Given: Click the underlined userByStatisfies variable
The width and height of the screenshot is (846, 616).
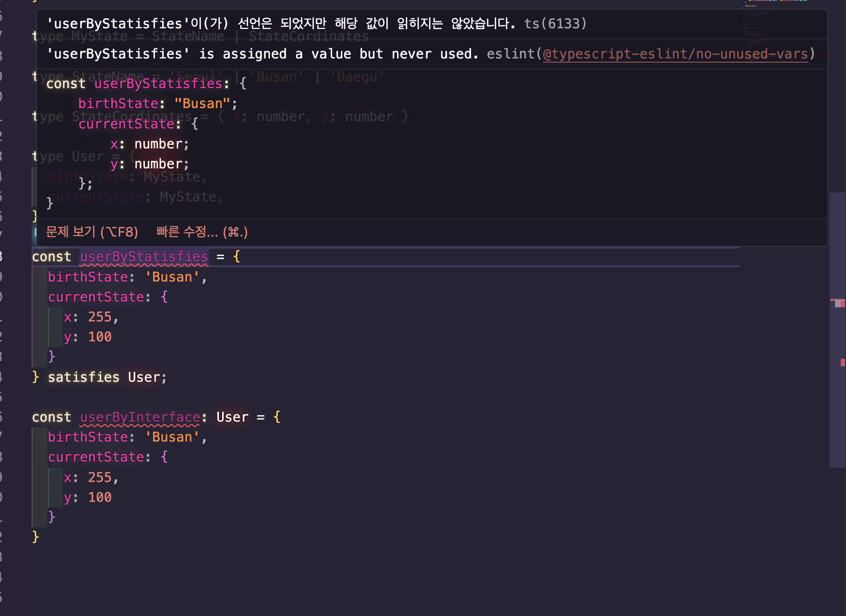Looking at the screenshot, I should pyautogui.click(x=144, y=257).
